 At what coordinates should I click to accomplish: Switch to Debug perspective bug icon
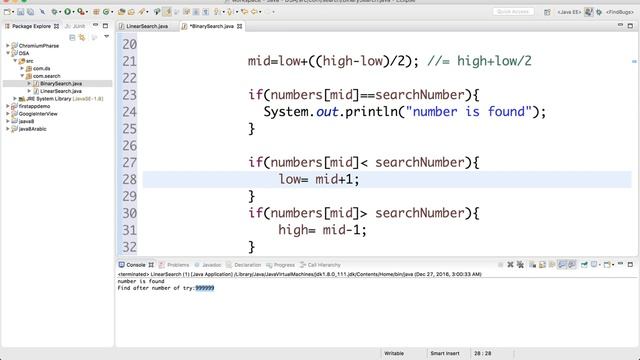pos(599,12)
